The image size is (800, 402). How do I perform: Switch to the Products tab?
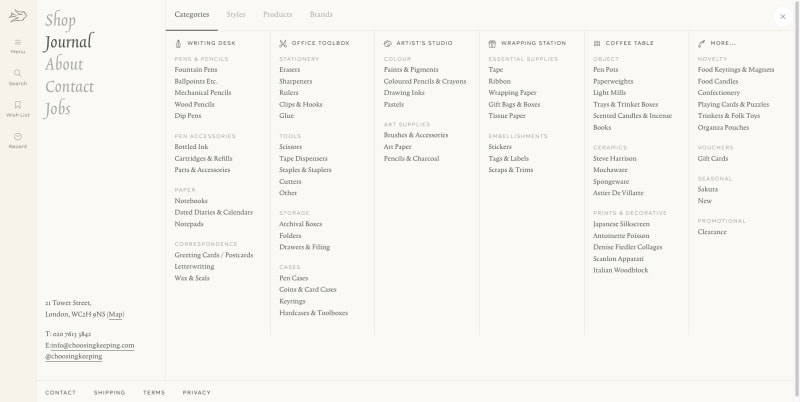point(278,14)
